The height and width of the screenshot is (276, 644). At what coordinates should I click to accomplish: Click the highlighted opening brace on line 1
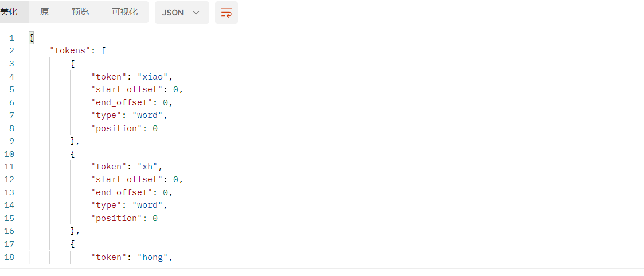point(31,38)
